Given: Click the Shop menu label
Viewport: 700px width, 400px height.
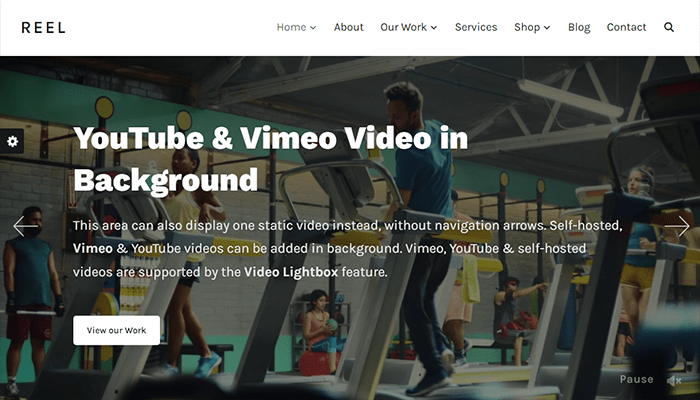Looking at the screenshot, I should pos(526,28).
